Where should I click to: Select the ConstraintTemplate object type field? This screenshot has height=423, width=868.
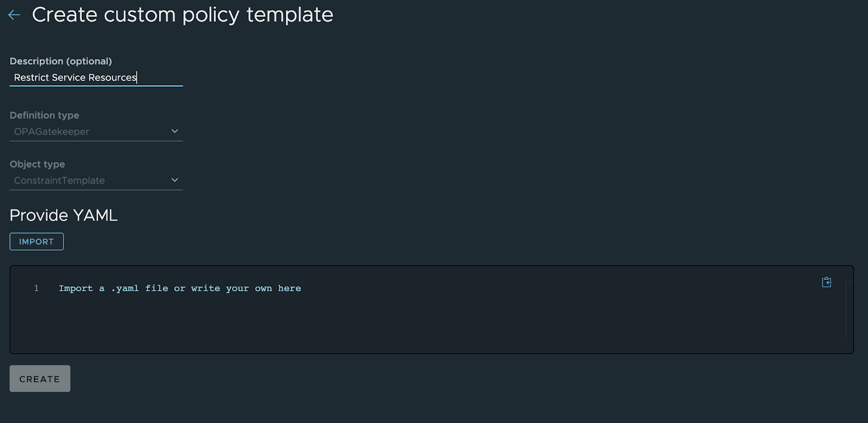96,181
